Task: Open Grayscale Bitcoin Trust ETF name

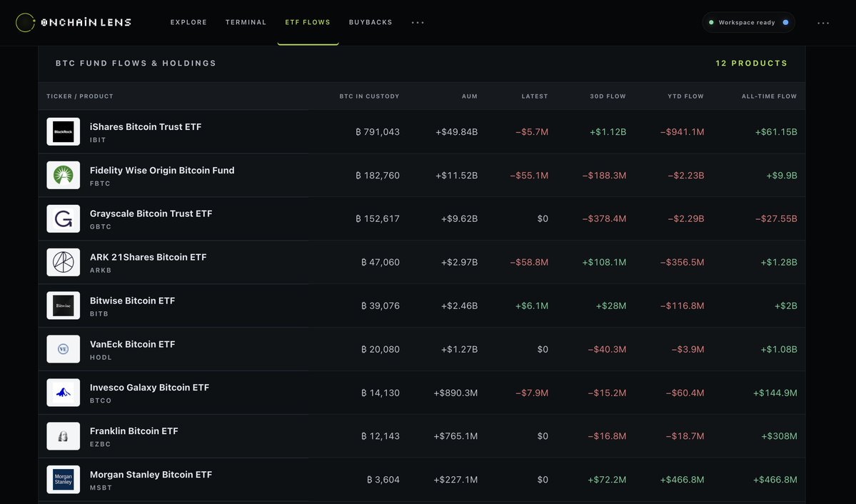Action: point(151,213)
